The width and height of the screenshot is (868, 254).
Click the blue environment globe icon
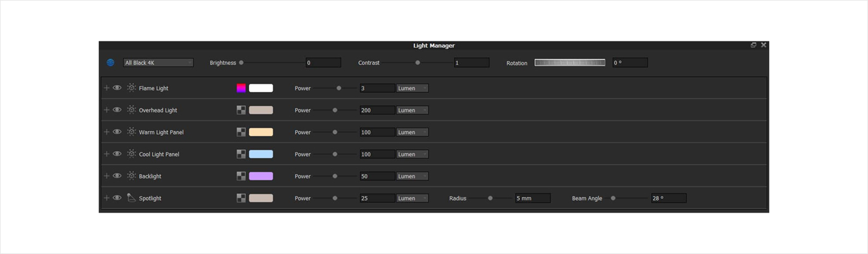(x=110, y=63)
